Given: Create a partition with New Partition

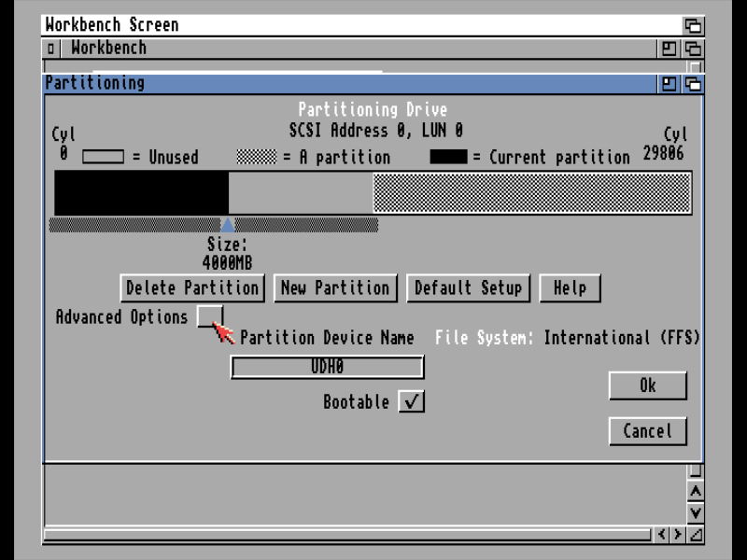Looking at the screenshot, I should [x=335, y=288].
